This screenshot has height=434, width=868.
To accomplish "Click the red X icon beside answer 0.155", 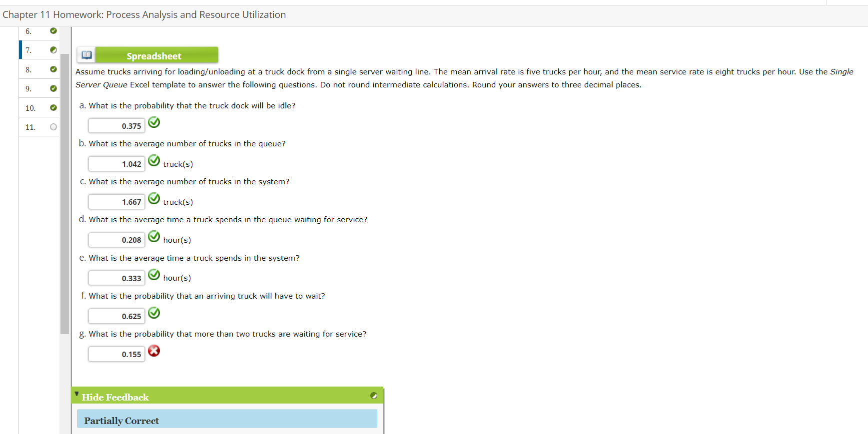I will 154,351.
